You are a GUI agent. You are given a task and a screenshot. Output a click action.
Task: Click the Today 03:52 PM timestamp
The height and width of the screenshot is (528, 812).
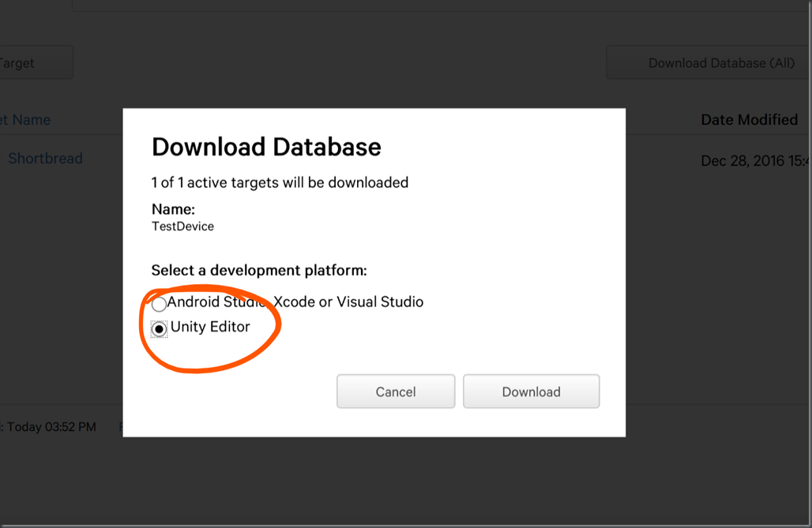51,427
